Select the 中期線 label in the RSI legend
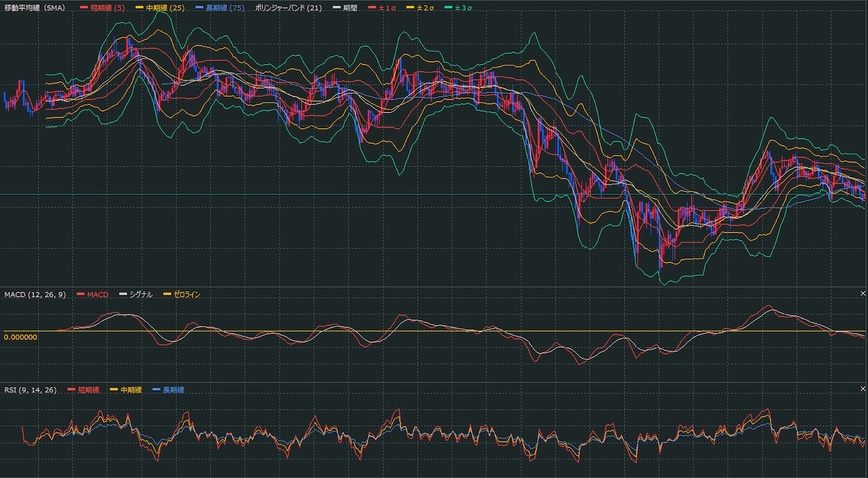868x478 pixels. pos(131,390)
